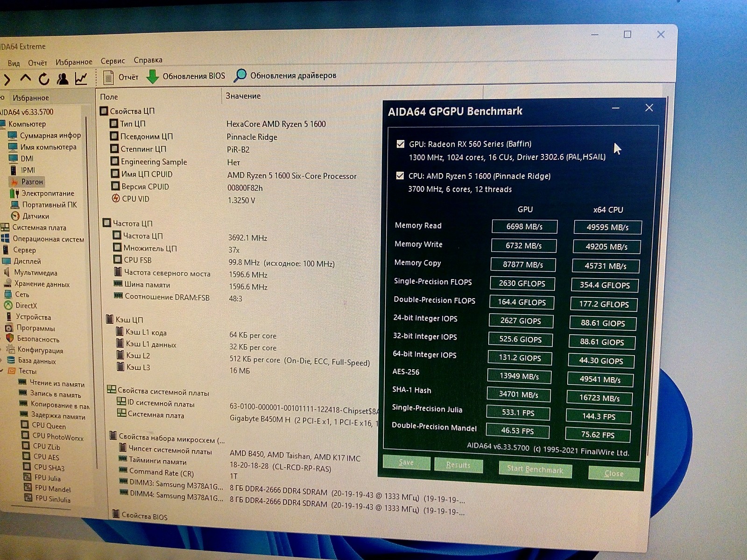Open the favorites user icon in toolbar
Image resolution: width=747 pixels, height=560 pixels.
[x=62, y=79]
